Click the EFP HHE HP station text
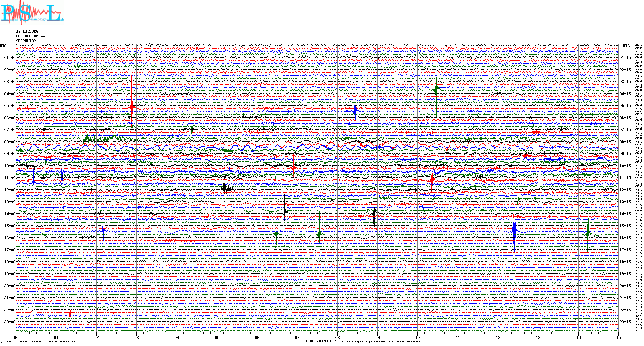This screenshot has width=644, height=346. [30, 36]
